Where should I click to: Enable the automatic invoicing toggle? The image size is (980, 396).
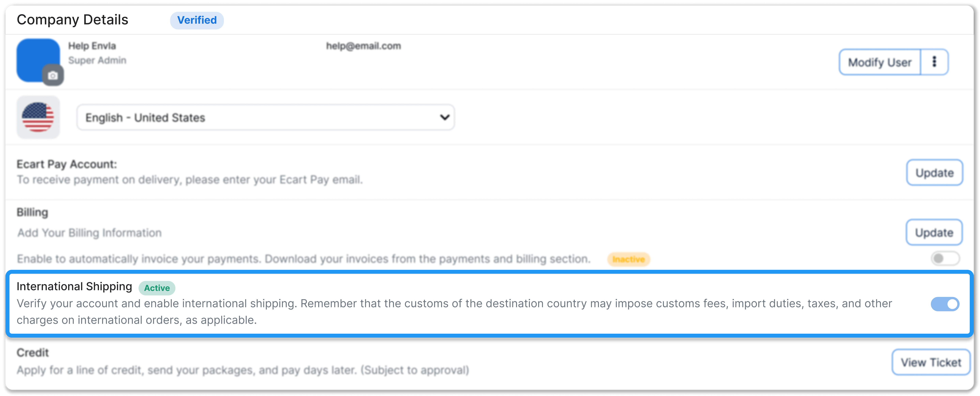[x=945, y=258]
